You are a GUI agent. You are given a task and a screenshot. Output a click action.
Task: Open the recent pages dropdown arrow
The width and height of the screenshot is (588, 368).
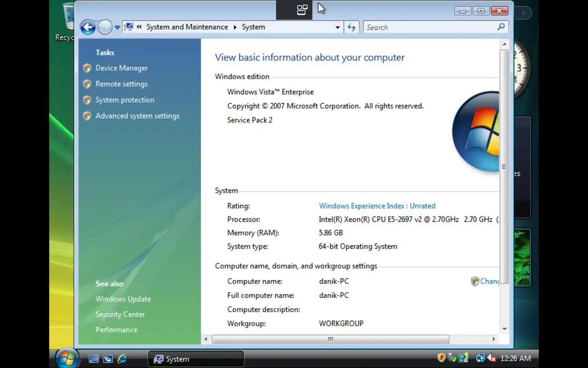(x=117, y=28)
